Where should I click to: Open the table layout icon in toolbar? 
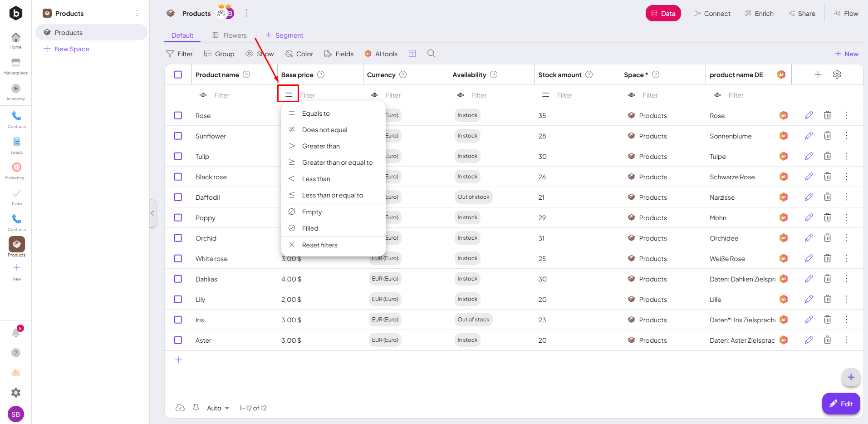tap(412, 54)
